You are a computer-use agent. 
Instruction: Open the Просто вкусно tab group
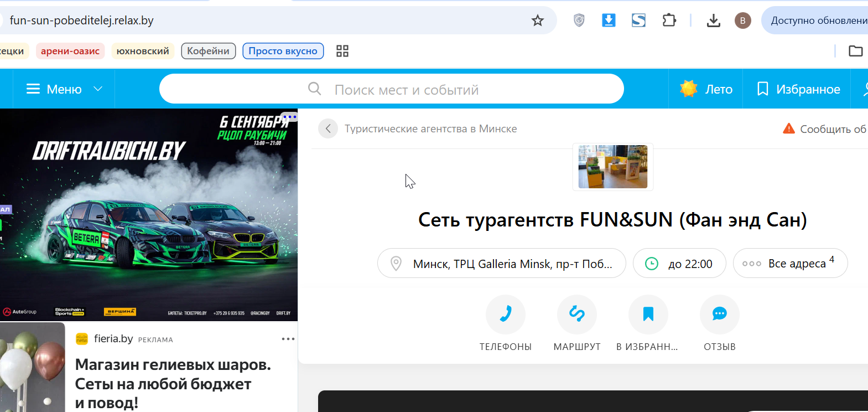tap(283, 51)
